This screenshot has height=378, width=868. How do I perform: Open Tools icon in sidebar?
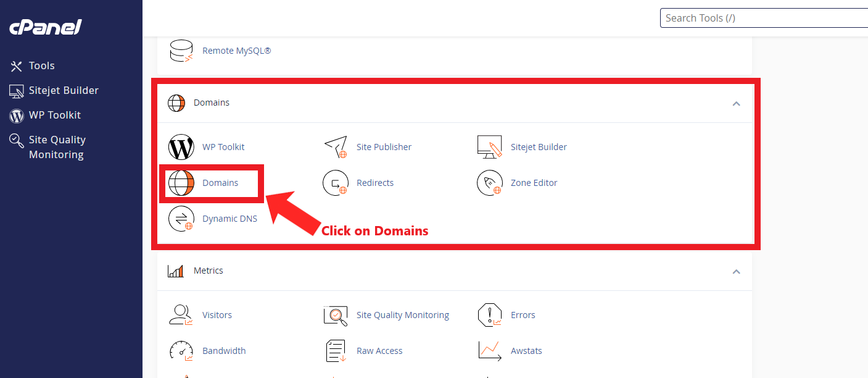17,66
